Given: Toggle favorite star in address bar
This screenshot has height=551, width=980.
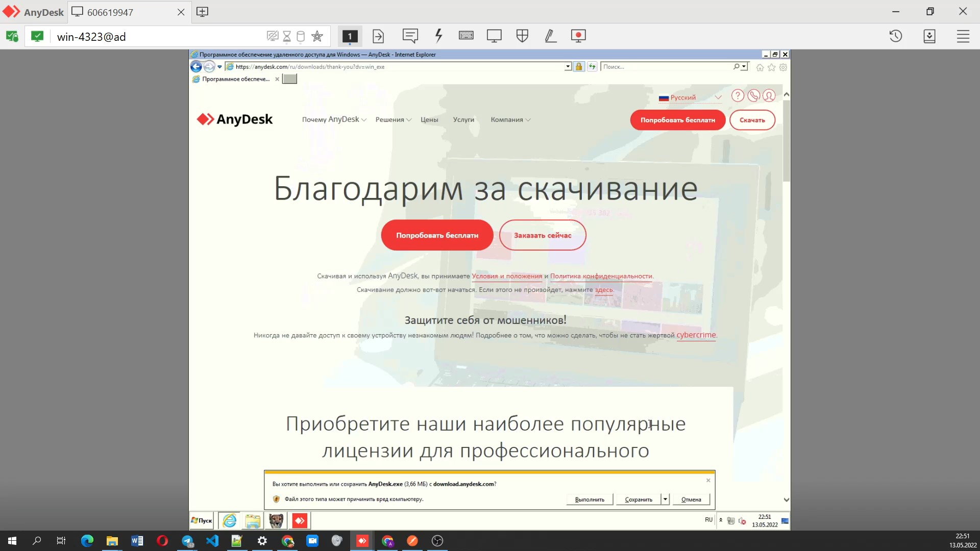Looking at the screenshot, I should 317,36.
